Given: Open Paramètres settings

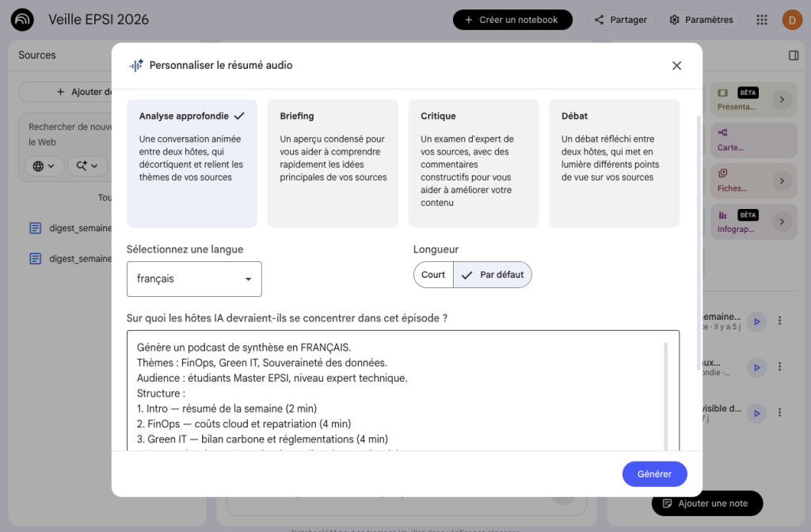Looking at the screenshot, I should (x=702, y=20).
